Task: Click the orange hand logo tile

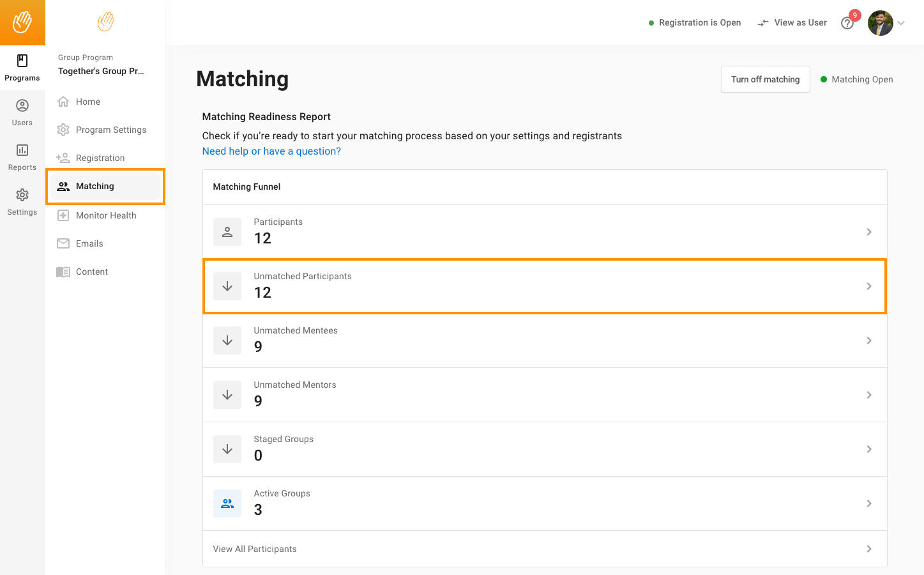Action: [22, 22]
